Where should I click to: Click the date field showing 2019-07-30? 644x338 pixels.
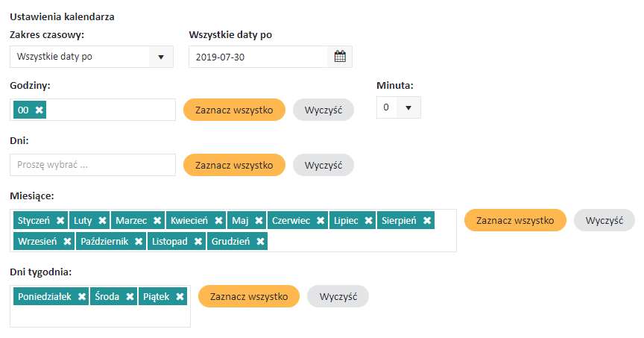point(258,57)
